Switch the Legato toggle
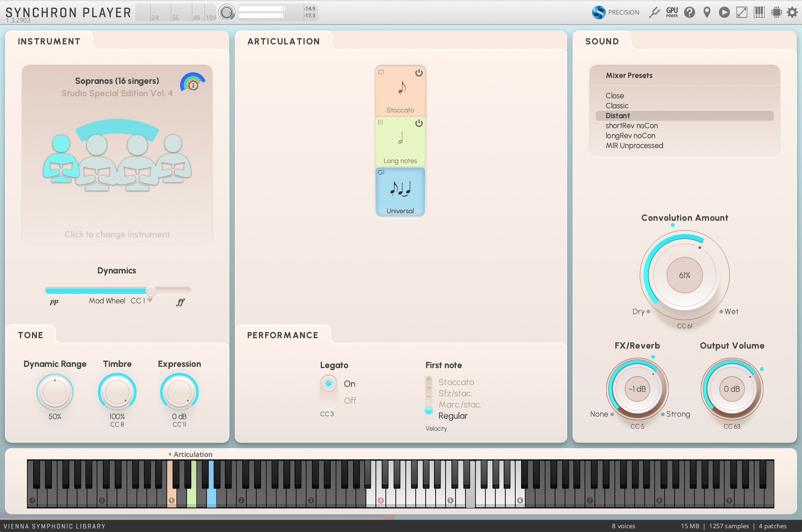802x532 pixels. click(329, 392)
